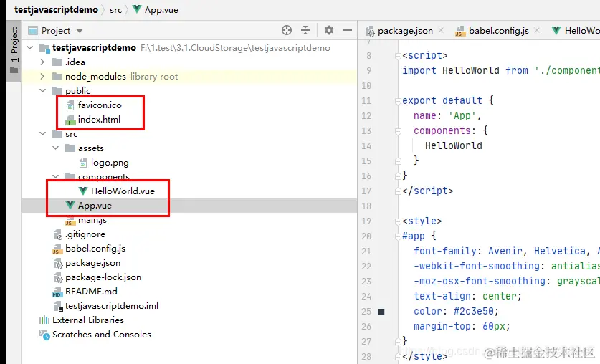Select logo.png file

tap(110, 163)
